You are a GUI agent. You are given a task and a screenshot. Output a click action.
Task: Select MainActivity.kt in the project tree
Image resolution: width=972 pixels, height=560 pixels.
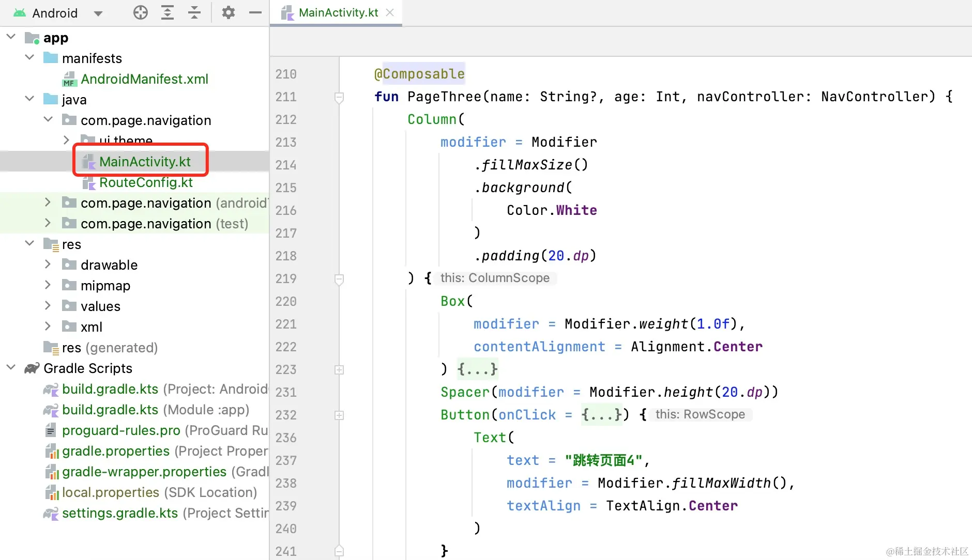(x=145, y=162)
